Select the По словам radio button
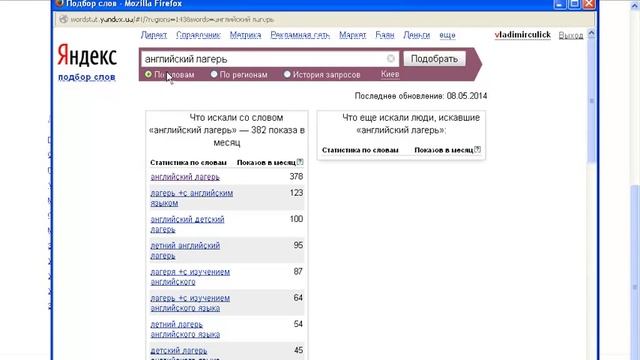640x360 pixels. coord(148,74)
